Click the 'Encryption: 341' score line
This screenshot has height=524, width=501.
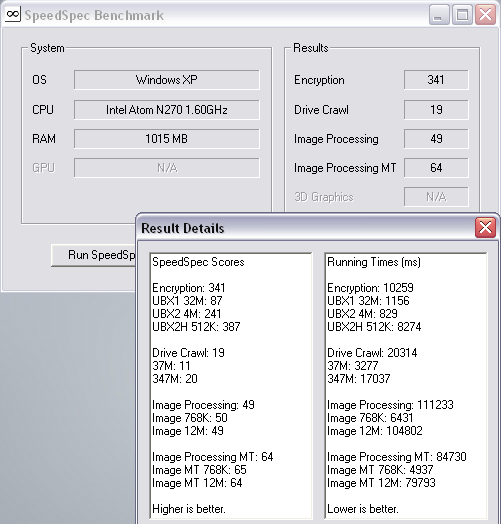pyautogui.click(x=189, y=288)
